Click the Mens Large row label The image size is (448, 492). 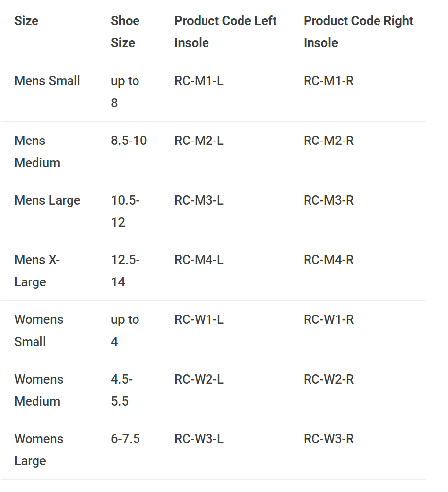point(47,200)
